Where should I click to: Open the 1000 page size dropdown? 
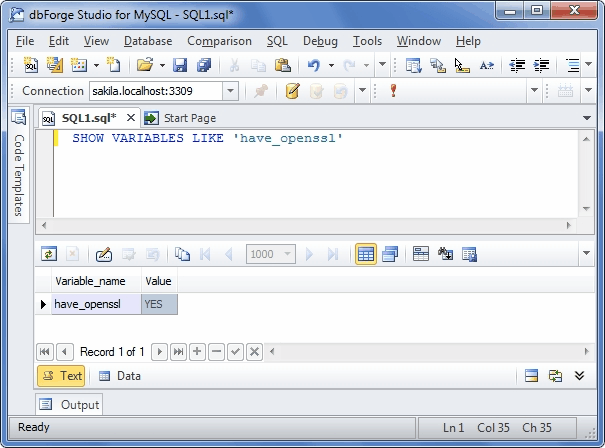[287, 254]
